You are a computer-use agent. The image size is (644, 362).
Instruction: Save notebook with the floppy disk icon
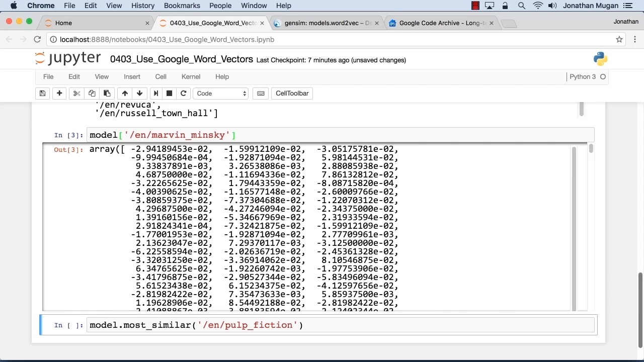click(43, 93)
